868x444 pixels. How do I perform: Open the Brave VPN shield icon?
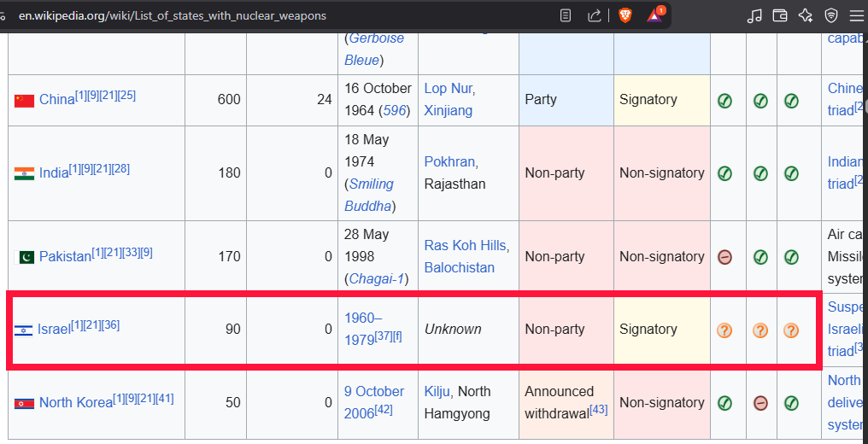pos(831,16)
